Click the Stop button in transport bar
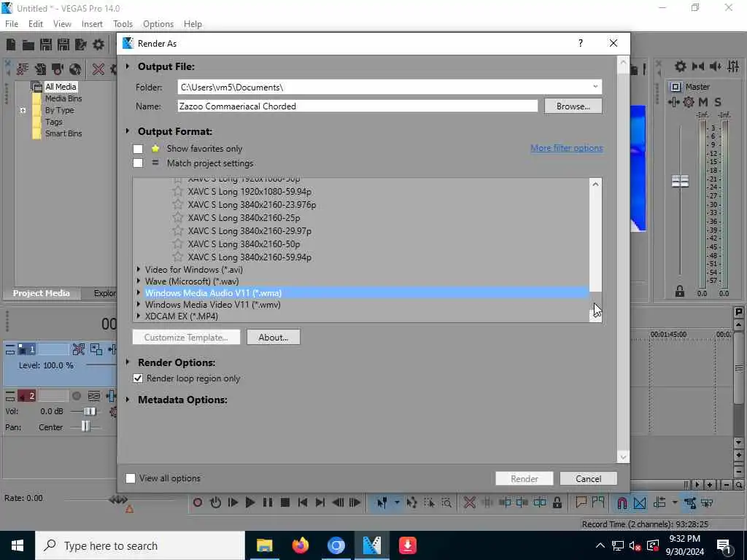The image size is (747, 560). click(x=285, y=502)
